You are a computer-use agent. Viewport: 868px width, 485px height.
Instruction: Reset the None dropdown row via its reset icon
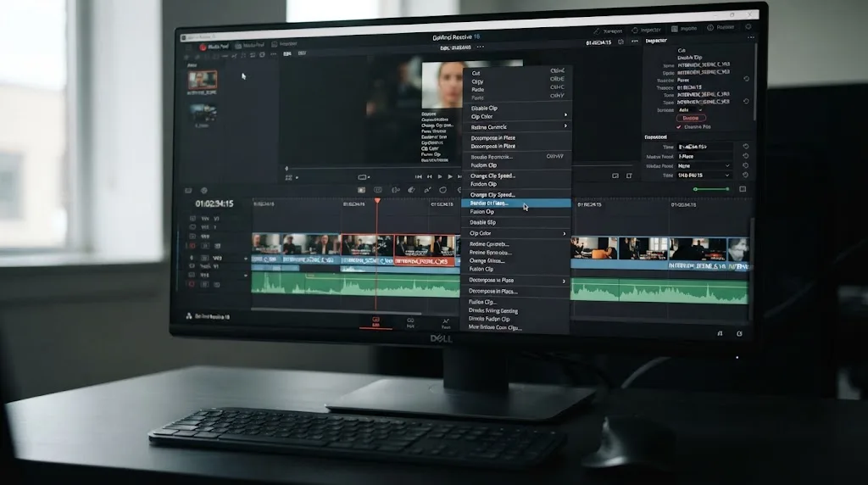coord(746,165)
